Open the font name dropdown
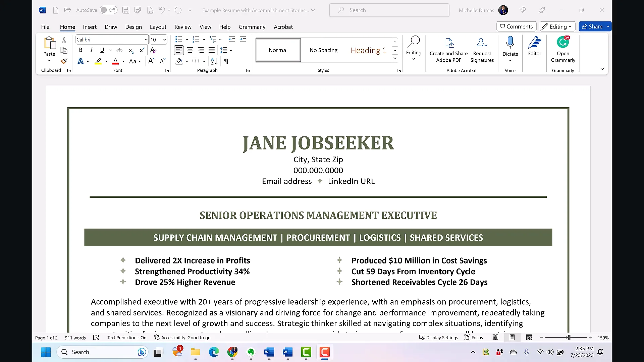The height and width of the screenshot is (362, 644). point(146,40)
